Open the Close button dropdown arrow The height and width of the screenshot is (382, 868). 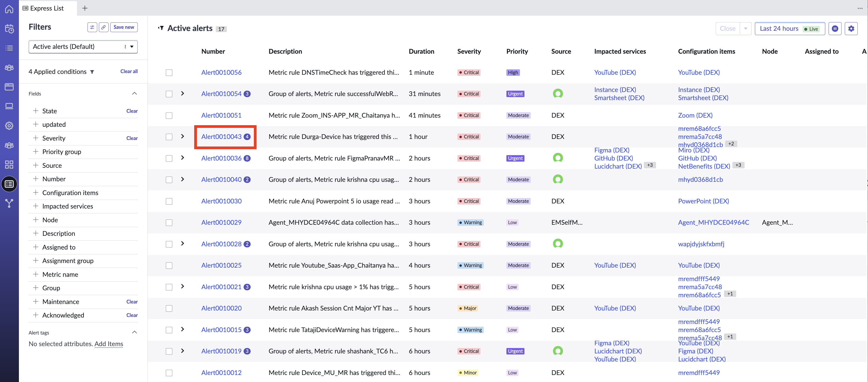(746, 29)
